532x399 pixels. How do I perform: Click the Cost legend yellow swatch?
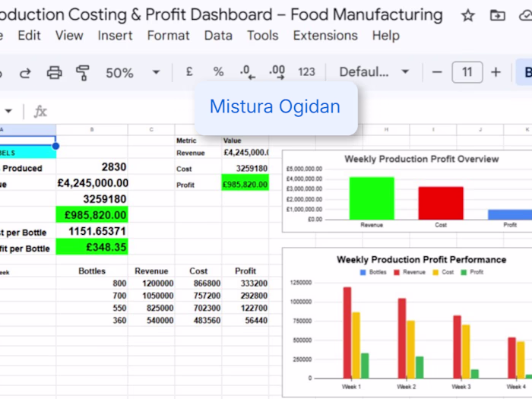435,272
